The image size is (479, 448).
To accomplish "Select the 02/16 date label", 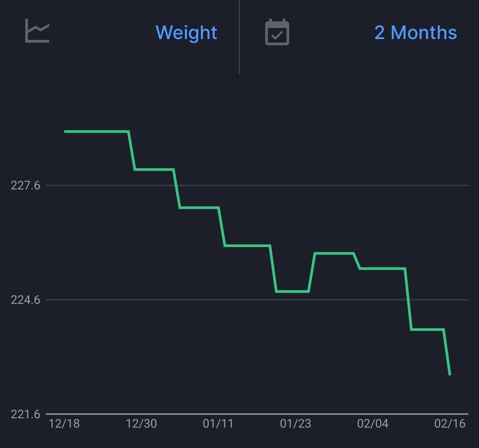I will click(x=450, y=424).
